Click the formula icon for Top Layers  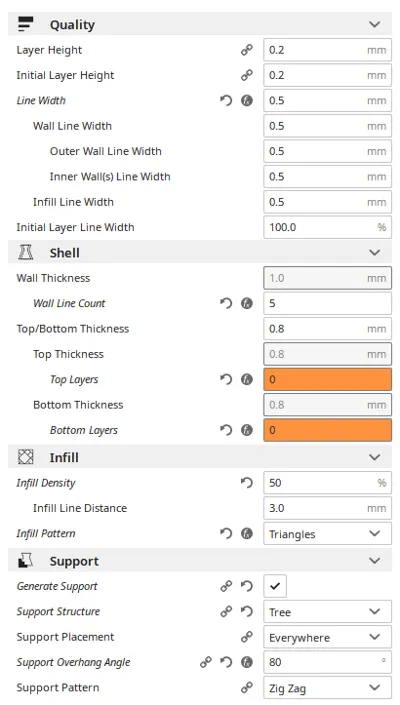[x=247, y=379]
